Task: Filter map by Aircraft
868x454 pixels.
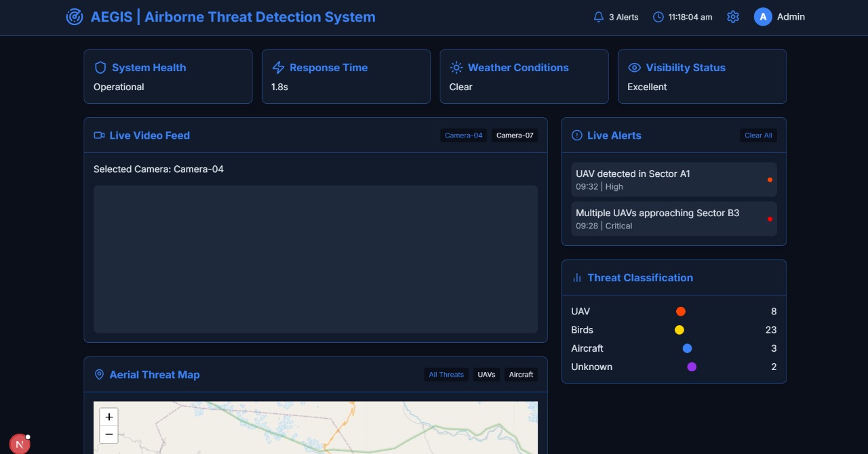Action: (521, 375)
